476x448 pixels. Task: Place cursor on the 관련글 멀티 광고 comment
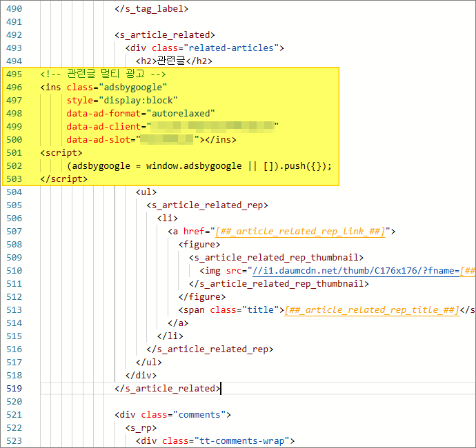103,74
